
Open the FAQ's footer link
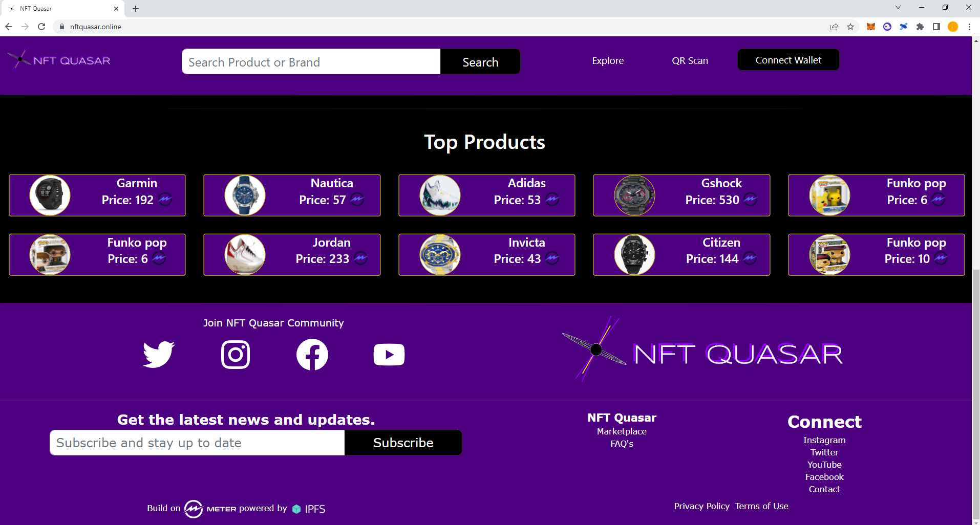(622, 444)
